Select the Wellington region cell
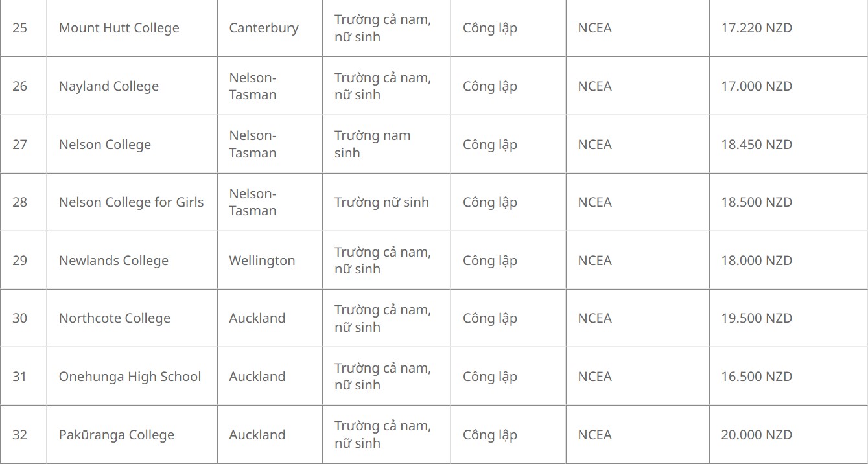The width and height of the screenshot is (868, 464). [x=262, y=261]
